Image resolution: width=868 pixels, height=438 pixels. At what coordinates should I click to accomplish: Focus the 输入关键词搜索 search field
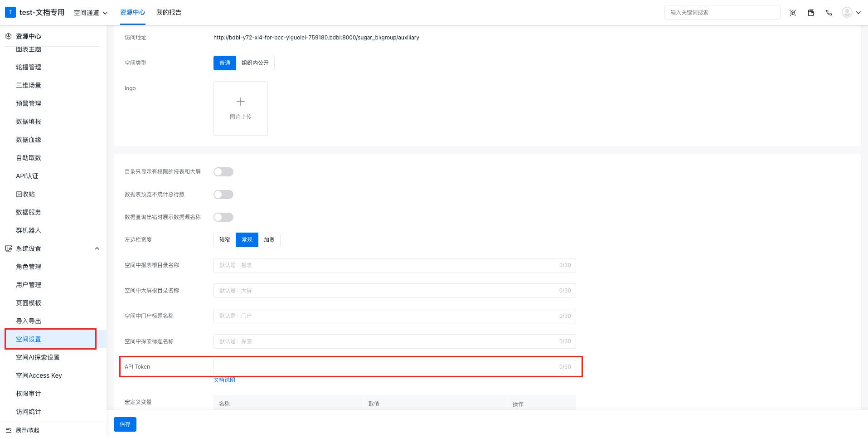coord(723,12)
